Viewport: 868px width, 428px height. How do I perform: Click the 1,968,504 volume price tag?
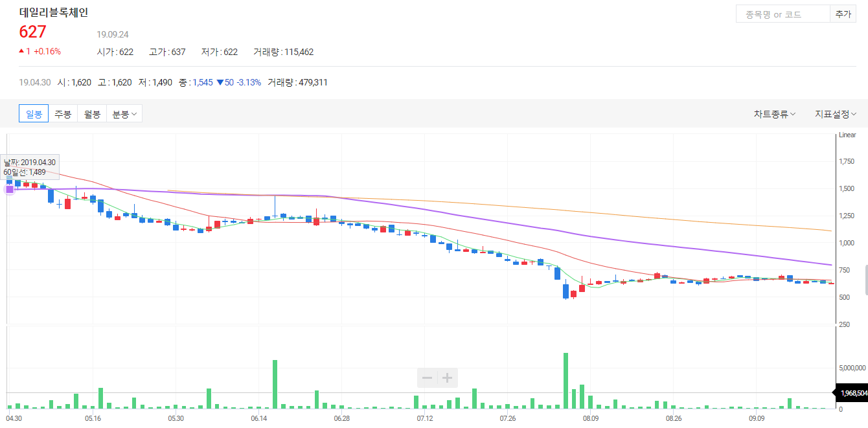tap(851, 393)
